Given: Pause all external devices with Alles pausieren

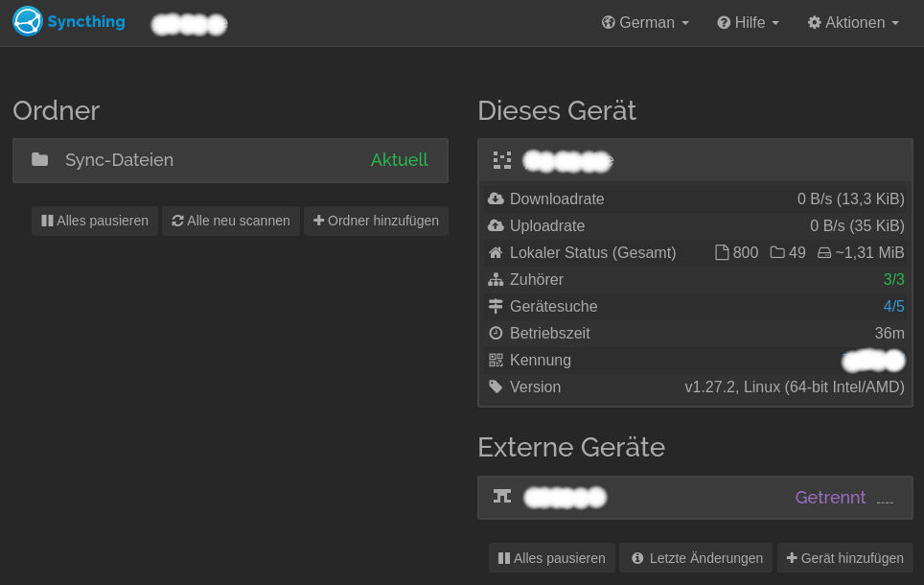Looking at the screenshot, I should (552, 558).
